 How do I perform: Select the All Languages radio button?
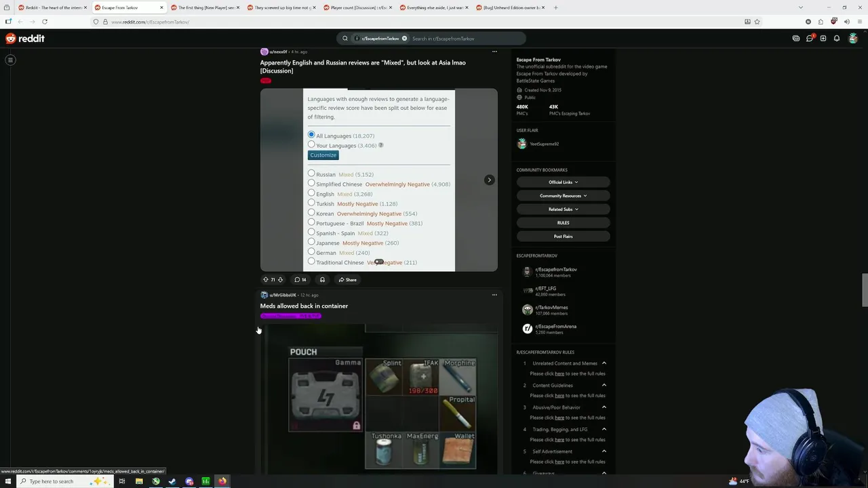[x=311, y=135]
